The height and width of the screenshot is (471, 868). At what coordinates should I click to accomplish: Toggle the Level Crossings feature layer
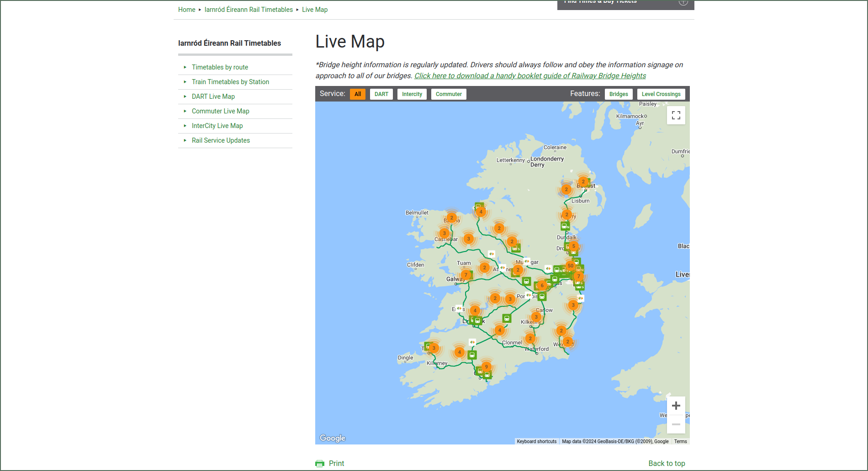click(x=661, y=94)
